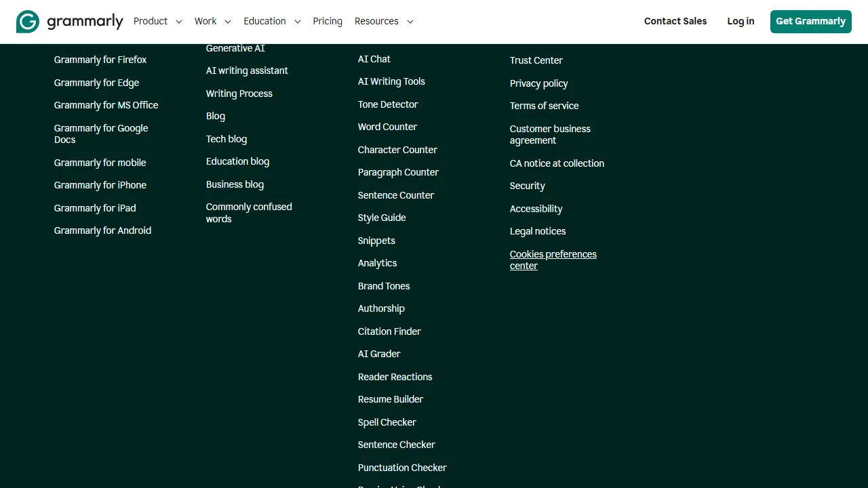Viewport: 868px width, 488px height.
Task: Open the Sentence Counter link
Action: [x=396, y=195]
